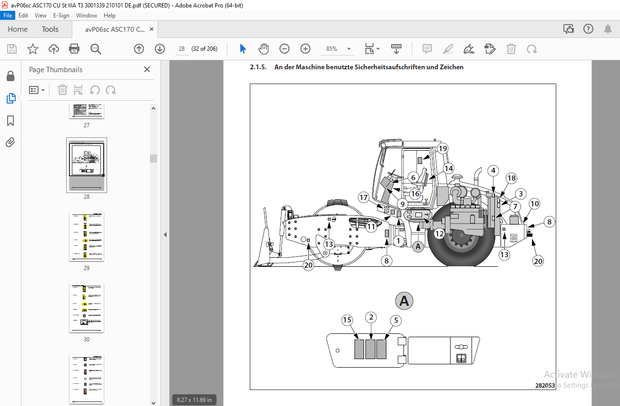Click the heading An der Maschine benutzte Sicherheitsaufschriften
620x406 pixels.
(369, 67)
